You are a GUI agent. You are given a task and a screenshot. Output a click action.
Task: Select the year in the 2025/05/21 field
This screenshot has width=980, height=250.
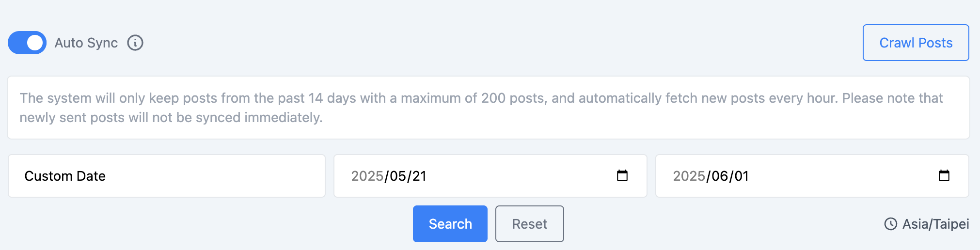point(367,176)
